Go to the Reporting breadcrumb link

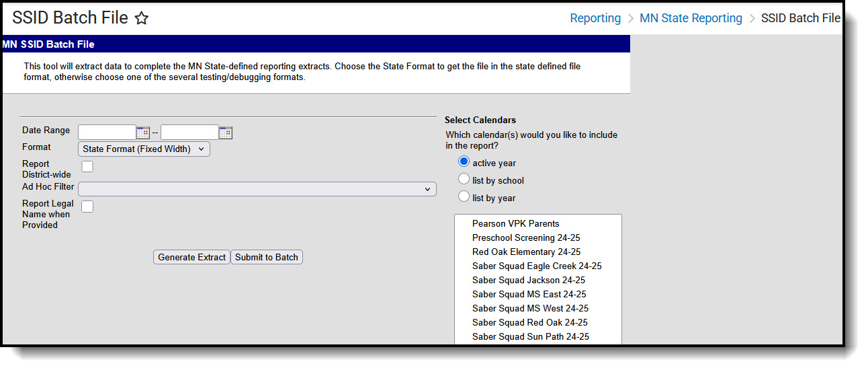(595, 18)
